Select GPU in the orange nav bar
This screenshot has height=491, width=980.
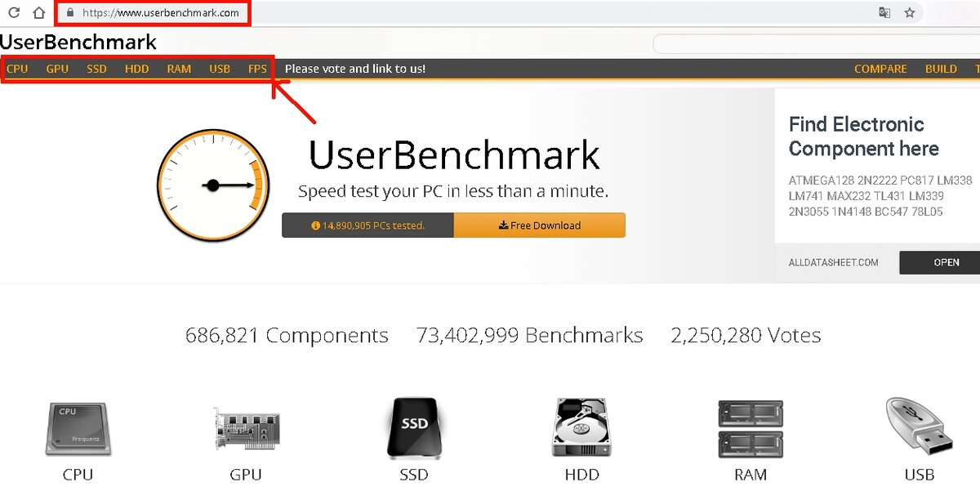coord(57,69)
